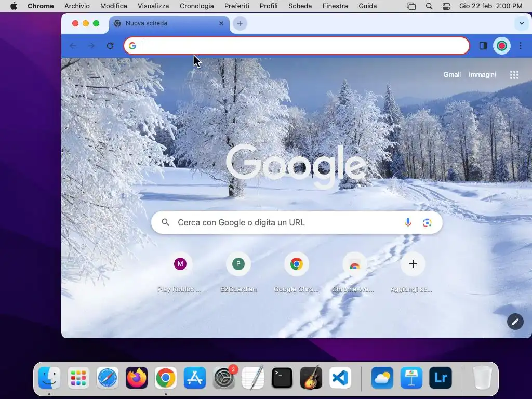
Task: Click the Cerca con Google search box
Action: [x=297, y=222]
